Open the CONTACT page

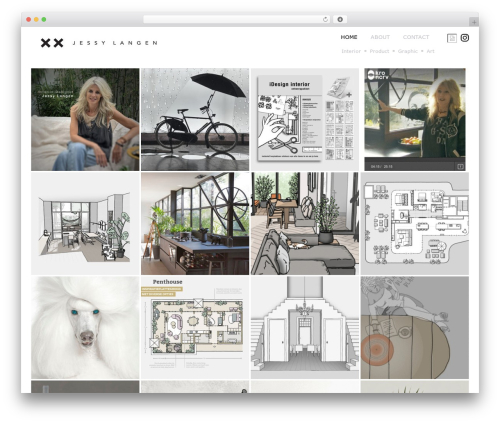[416, 37]
